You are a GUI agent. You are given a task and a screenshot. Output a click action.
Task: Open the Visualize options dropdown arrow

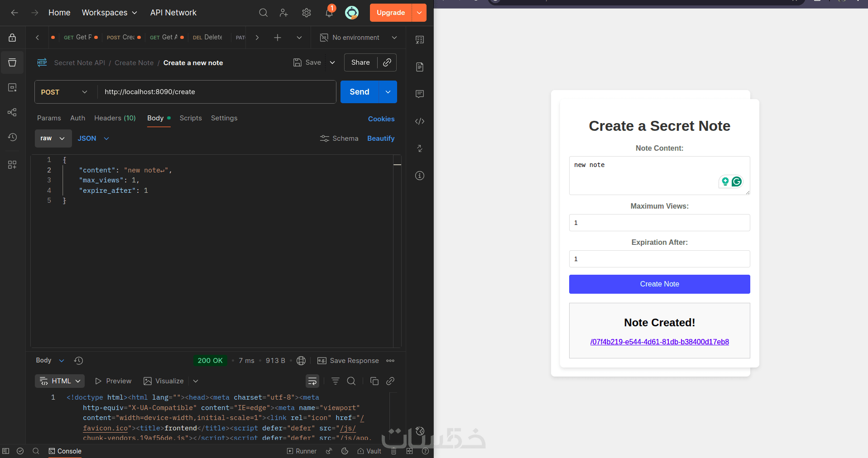point(196,381)
